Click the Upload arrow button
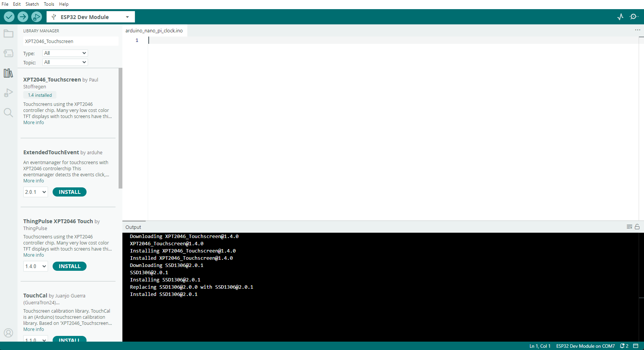This screenshot has height=350, width=644. pos(23,17)
